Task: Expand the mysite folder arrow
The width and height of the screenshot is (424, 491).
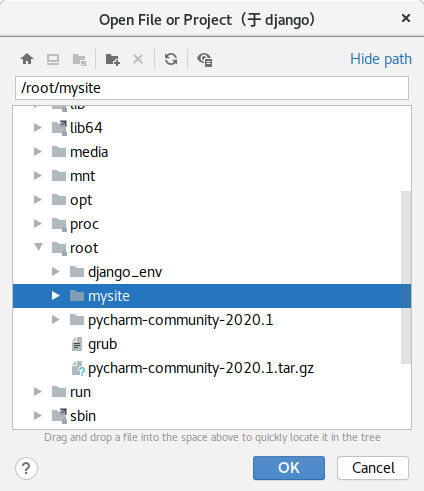Action: coord(56,296)
